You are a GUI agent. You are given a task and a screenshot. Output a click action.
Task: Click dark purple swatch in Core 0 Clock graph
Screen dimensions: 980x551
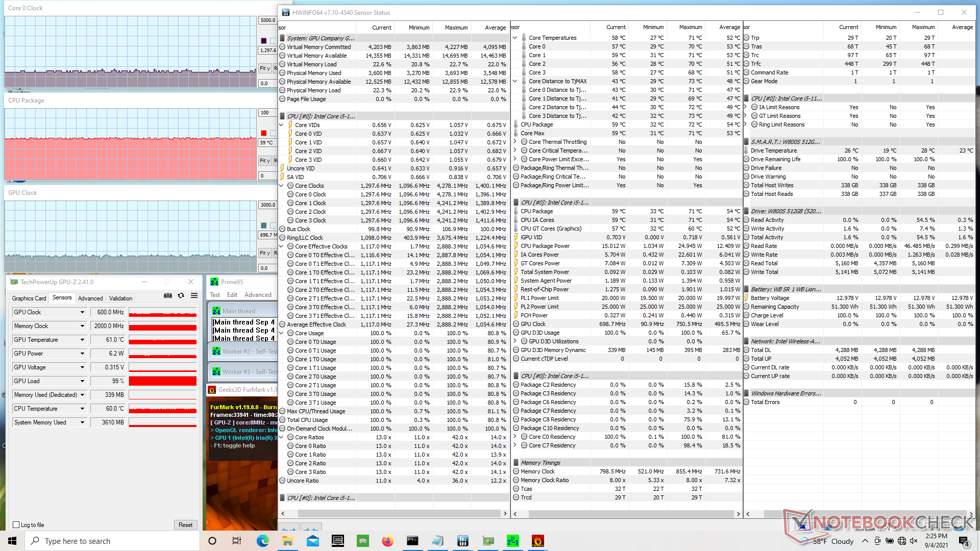click(264, 41)
